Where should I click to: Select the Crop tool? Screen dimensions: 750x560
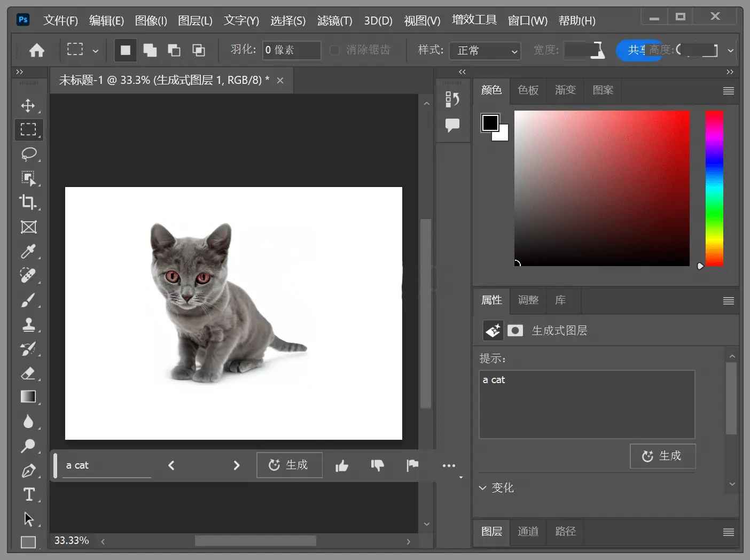pos(28,203)
